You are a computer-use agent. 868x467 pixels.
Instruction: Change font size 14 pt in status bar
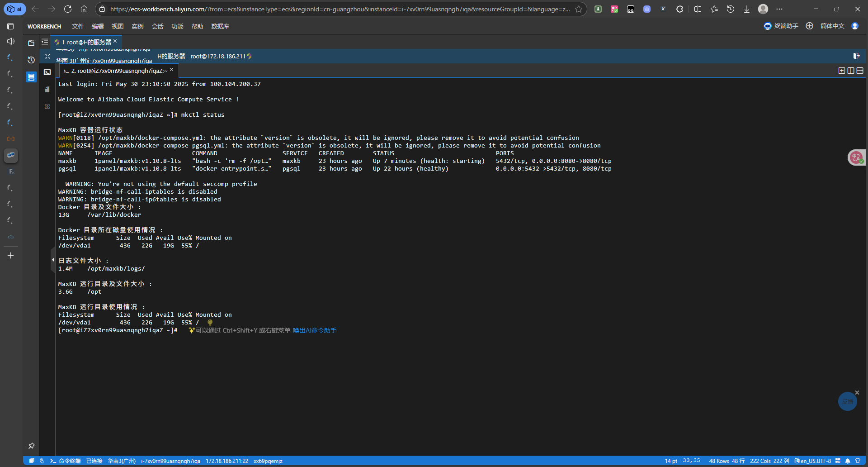click(671, 461)
